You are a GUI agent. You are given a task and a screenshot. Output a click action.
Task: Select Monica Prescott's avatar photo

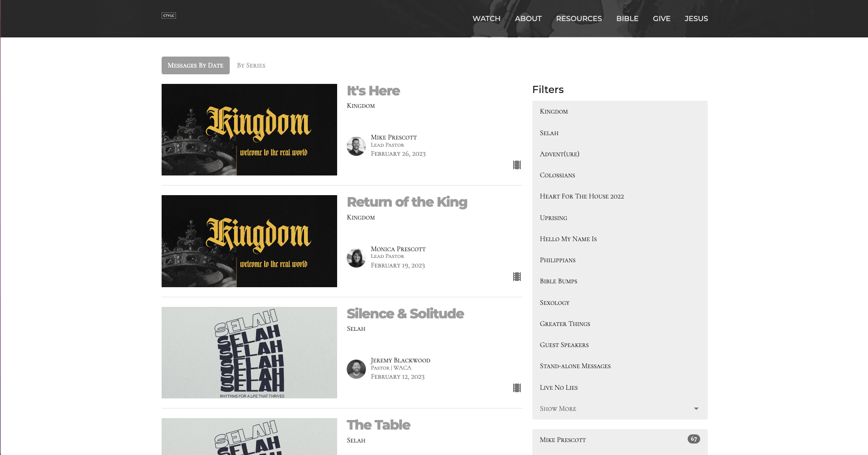tap(356, 257)
